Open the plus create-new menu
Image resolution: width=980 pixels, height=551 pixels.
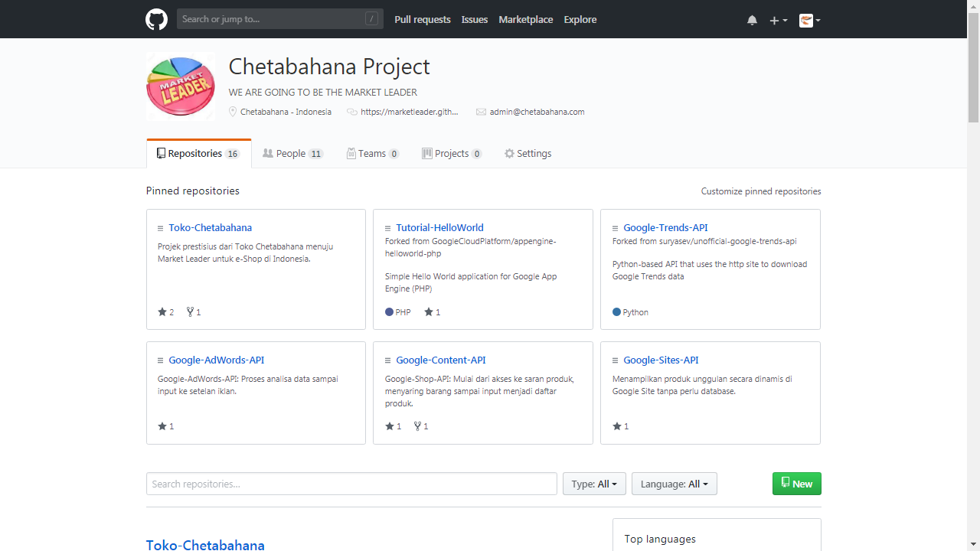pyautogui.click(x=778, y=20)
